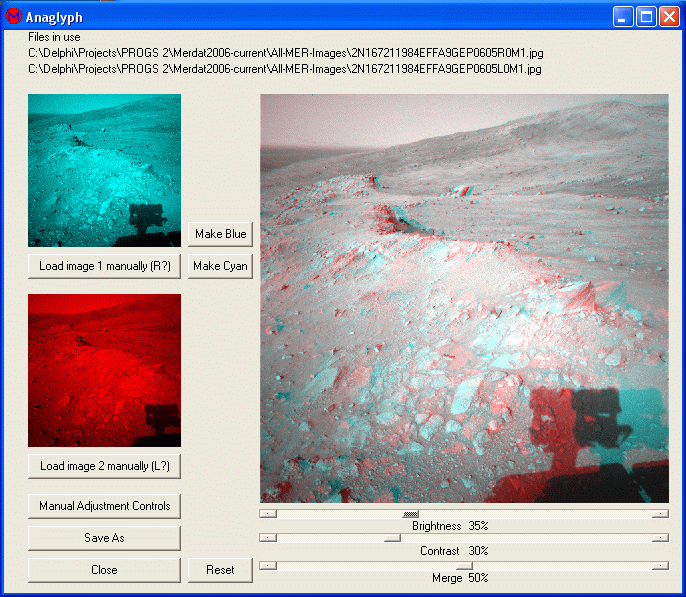The width and height of the screenshot is (686, 597).
Task: Maximize the Anaglyph window
Action: [646, 17]
